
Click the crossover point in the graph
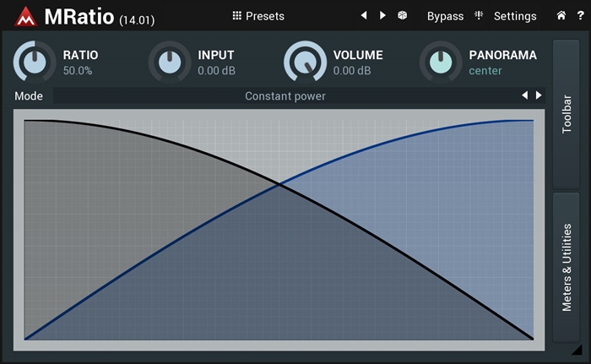279,184
